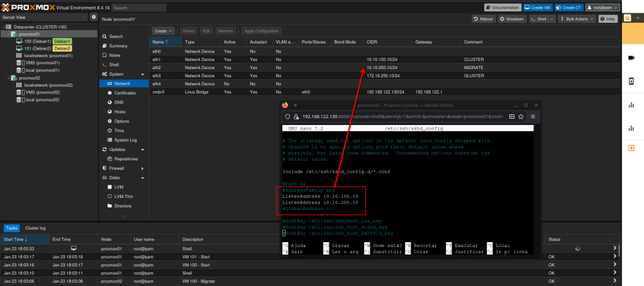Open the Certificates menu item
644x286 pixels.
[x=125, y=92]
